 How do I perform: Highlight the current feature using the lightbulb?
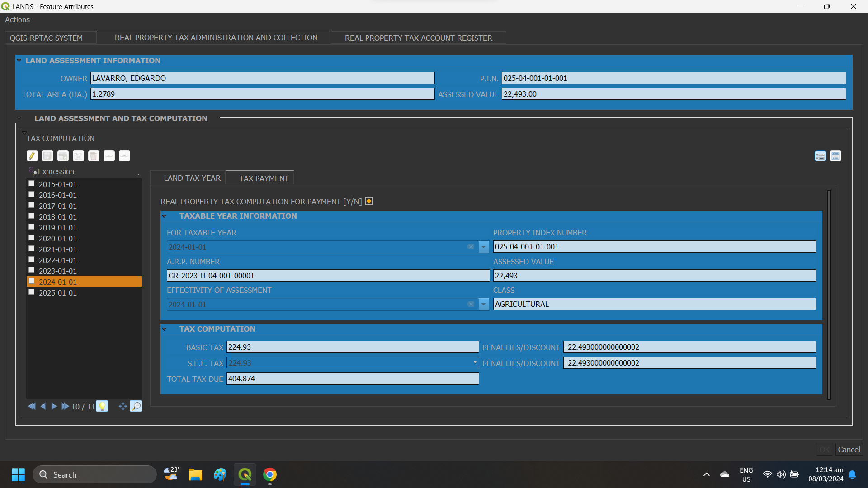(102, 406)
